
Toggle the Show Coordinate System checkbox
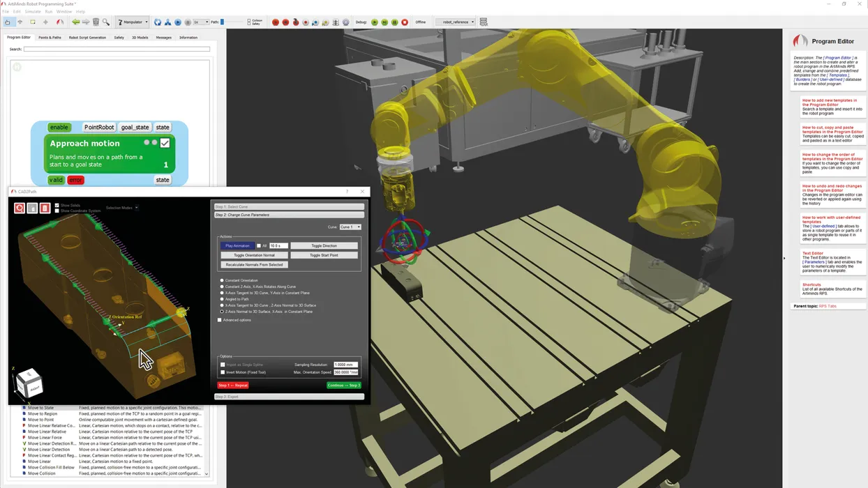57,211
